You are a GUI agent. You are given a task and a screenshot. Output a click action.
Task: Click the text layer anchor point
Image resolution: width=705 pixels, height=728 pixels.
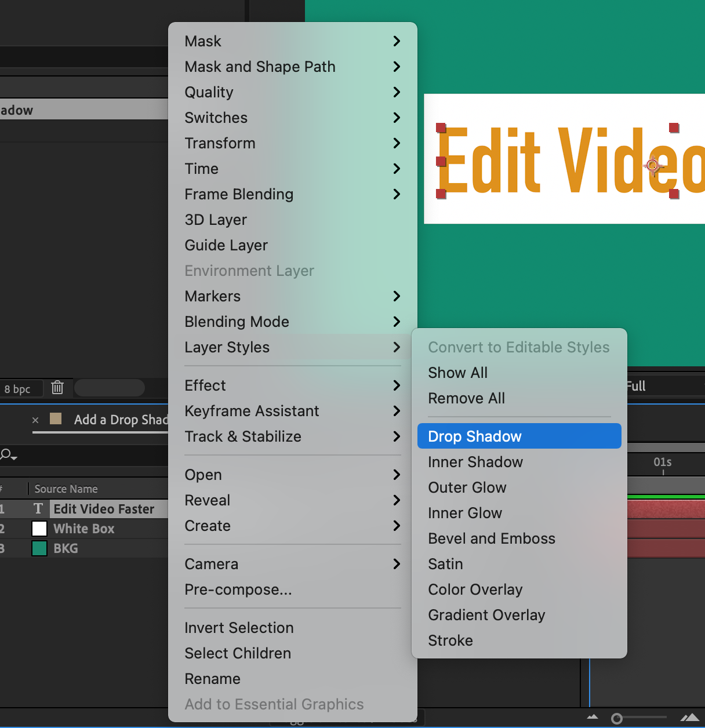(653, 166)
